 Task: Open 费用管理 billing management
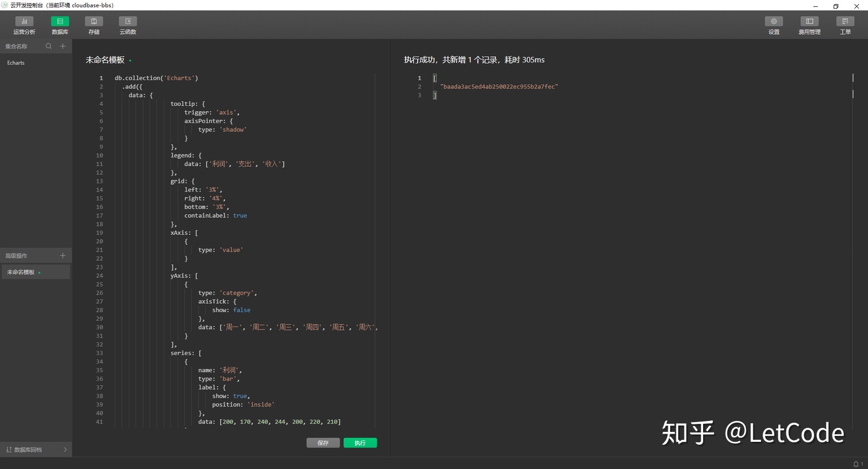810,25
